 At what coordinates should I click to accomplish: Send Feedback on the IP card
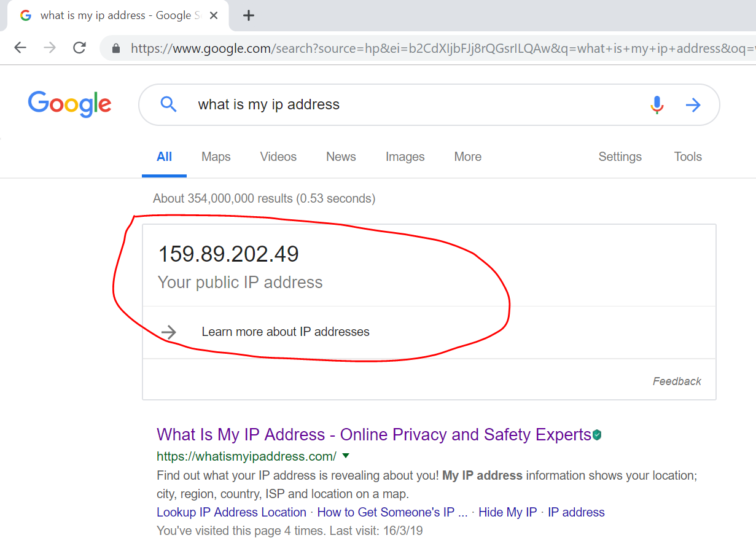677,381
